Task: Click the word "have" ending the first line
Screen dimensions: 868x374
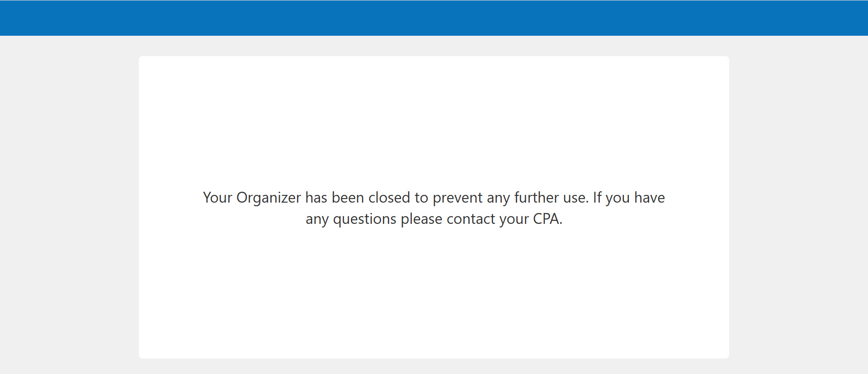Action: coord(650,198)
